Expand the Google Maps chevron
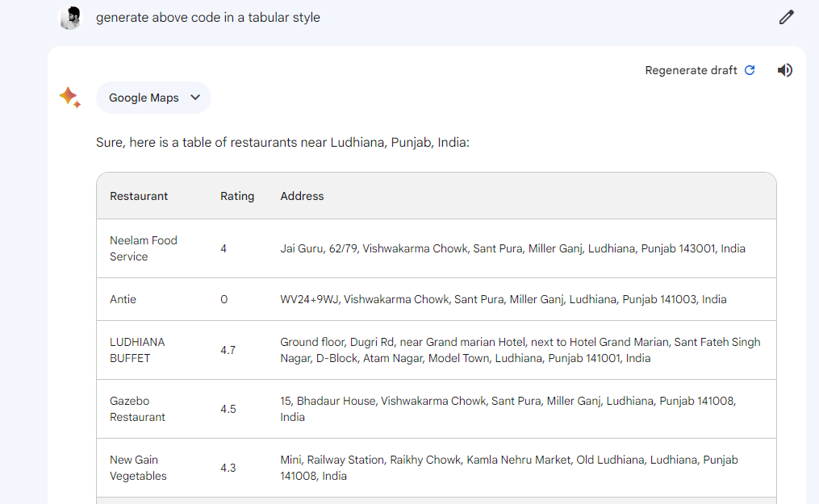Image resolution: width=819 pixels, height=504 pixels. 195,98
